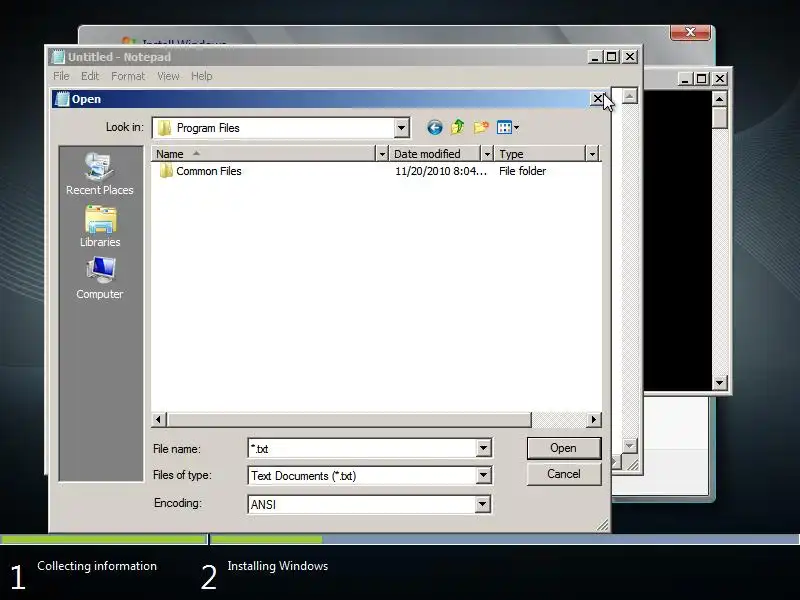Click left arrow of file list scrollbar

point(159,419)
